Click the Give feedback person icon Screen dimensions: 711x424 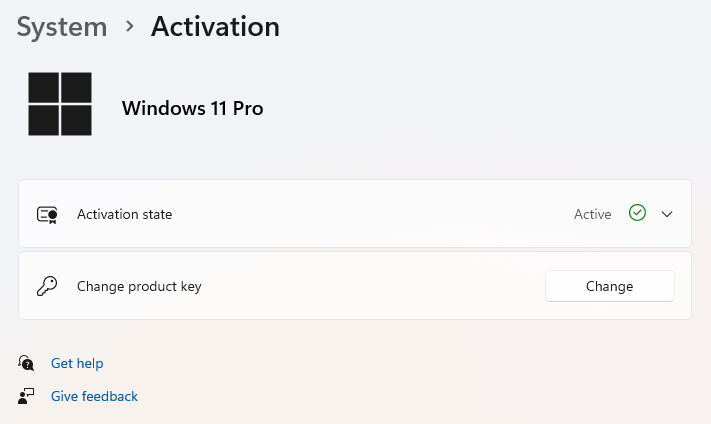27,396
